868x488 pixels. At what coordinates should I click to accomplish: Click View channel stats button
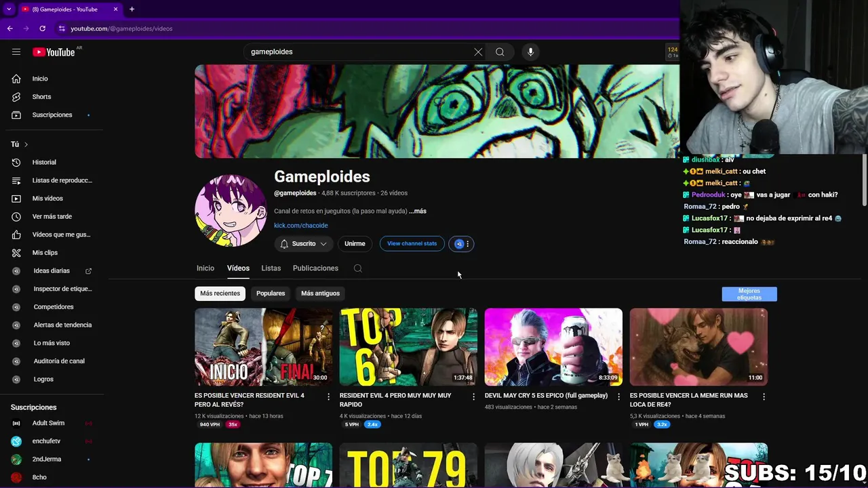click(412, 243)
